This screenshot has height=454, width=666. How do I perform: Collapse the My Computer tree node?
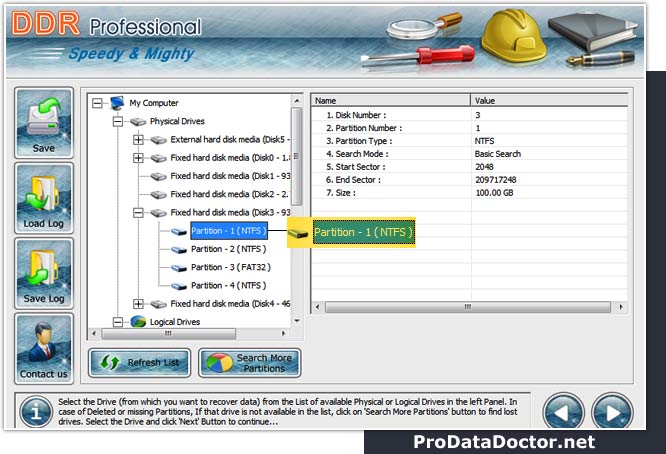pyautogui.click(x=97, y=103)
